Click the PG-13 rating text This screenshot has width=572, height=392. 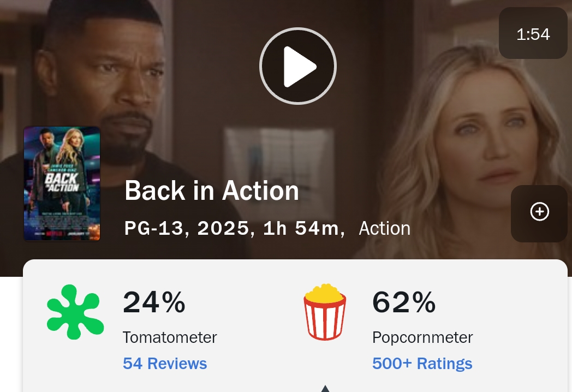click(154, 228)
